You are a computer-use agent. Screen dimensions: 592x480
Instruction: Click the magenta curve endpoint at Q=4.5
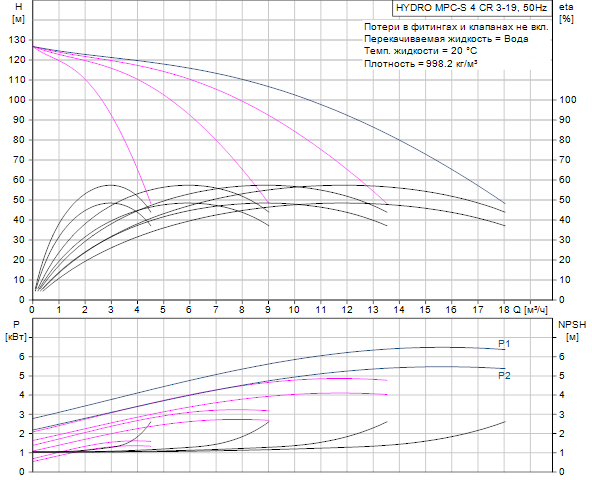click(x=151, y=204)
